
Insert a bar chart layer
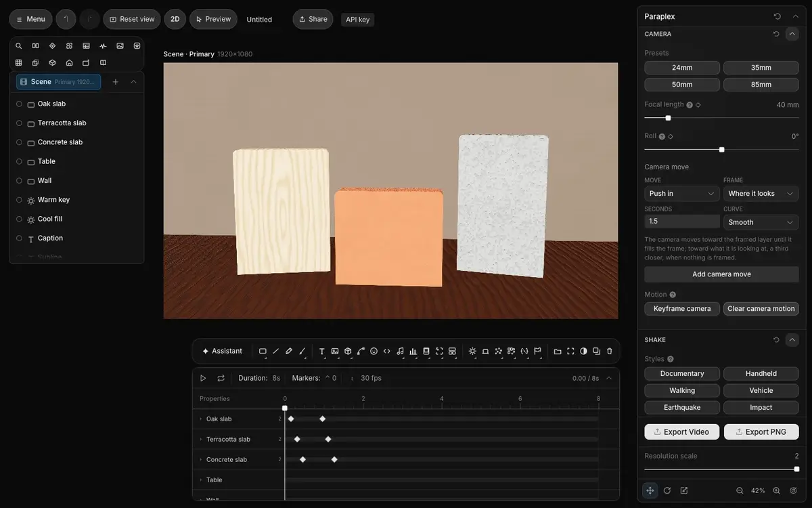(413, 351)
